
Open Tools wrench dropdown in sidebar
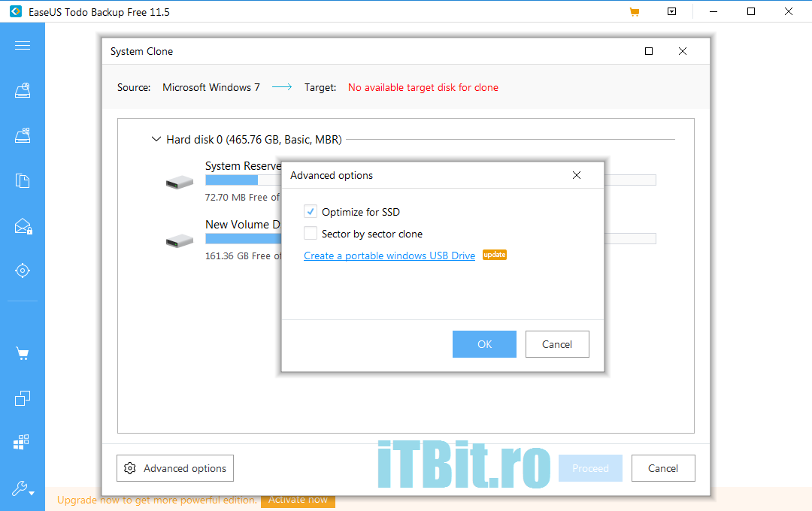point(23,489)
